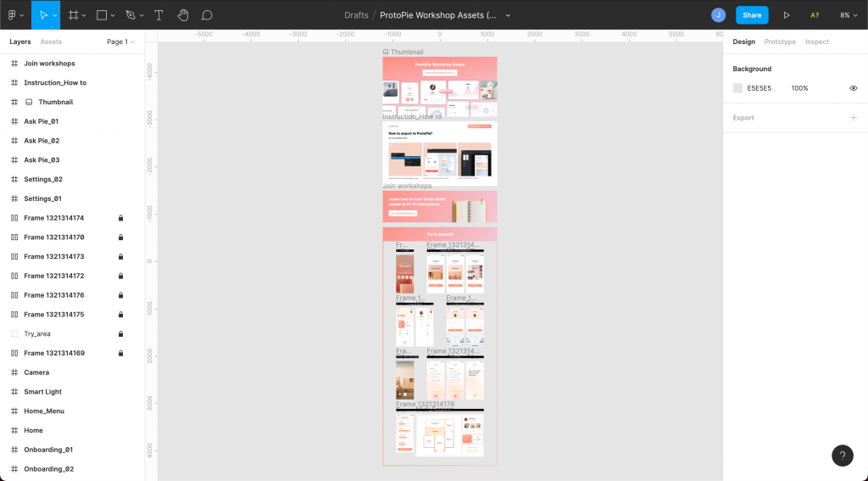Open the Drafts breadcrumb link
Screen dimensions: 868x481
[356, 15]
